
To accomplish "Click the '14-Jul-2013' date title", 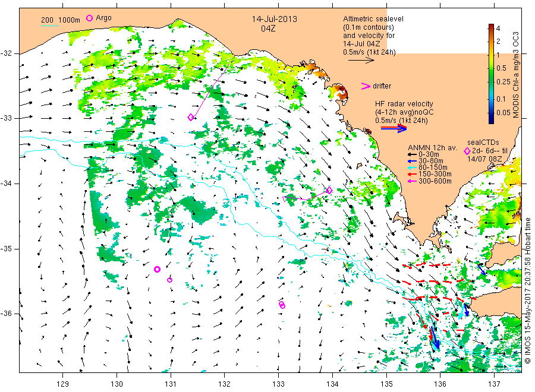I will pyautogui.click(x=274, y=19).
